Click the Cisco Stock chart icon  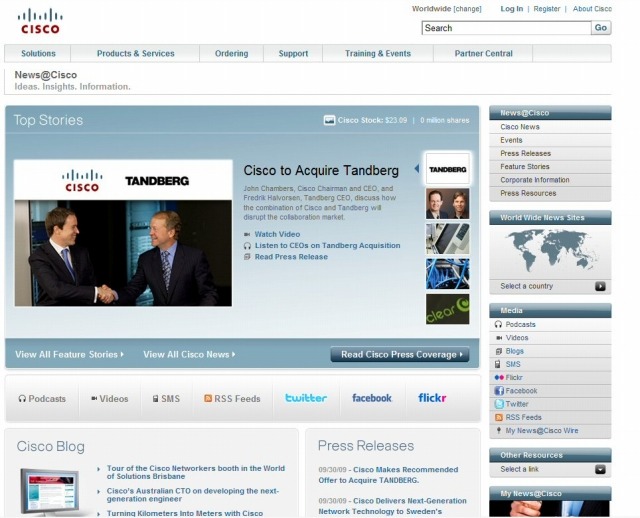pos(329,120)
